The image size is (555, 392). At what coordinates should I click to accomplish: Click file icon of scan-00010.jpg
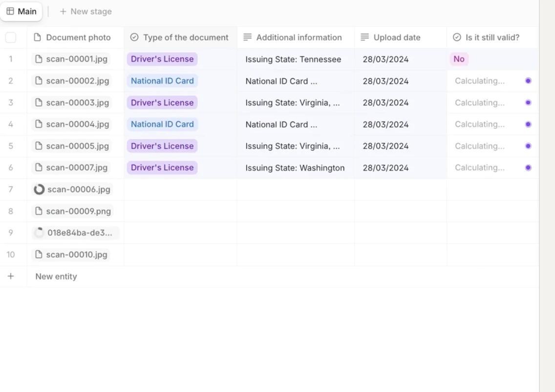pos(39,254)
